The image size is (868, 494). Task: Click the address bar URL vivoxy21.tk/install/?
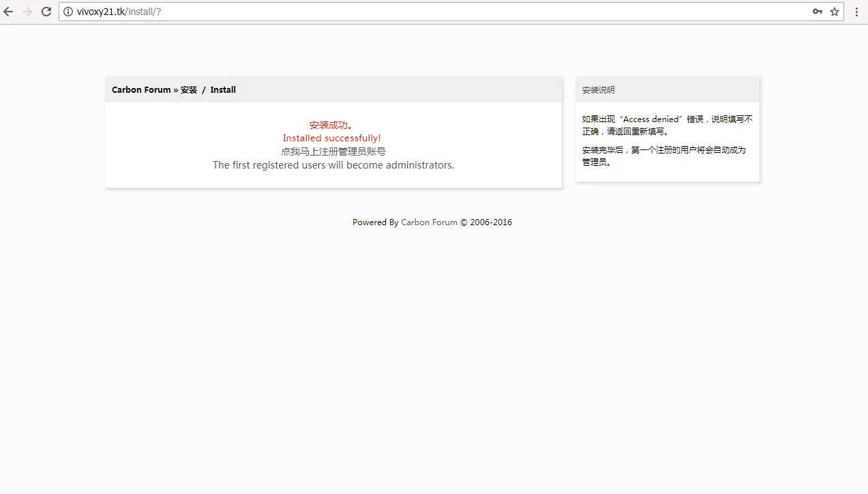[x=119, y=12]
